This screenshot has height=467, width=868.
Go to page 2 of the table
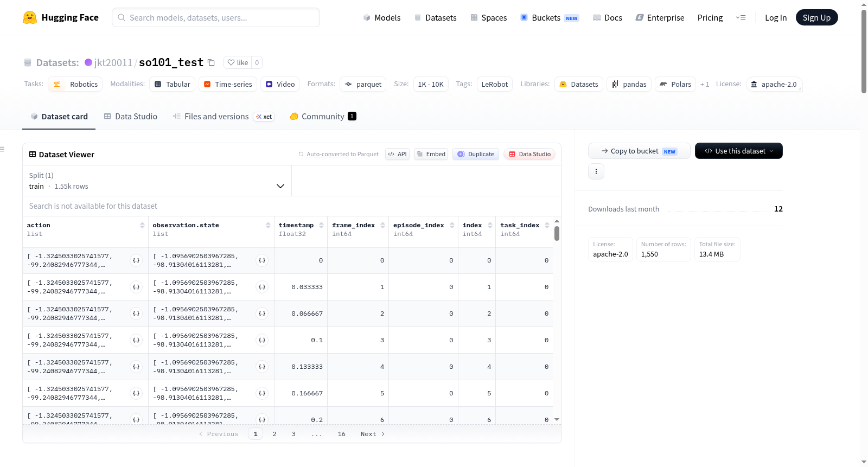pos(275,434)
